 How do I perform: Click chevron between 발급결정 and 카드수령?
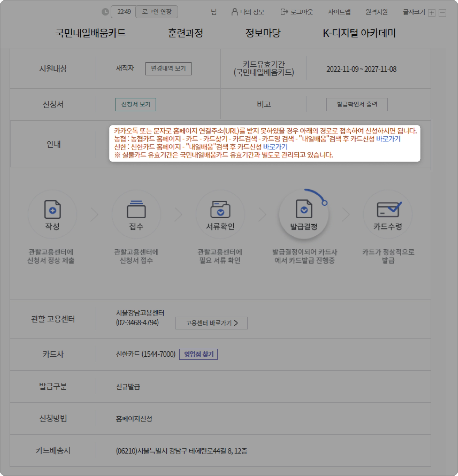coord(346,214)
